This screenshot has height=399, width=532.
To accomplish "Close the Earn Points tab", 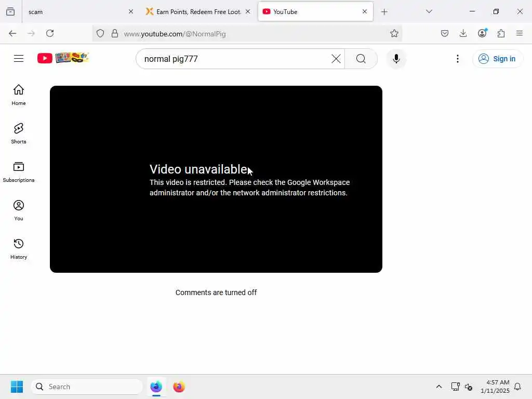I will (x=248, y=11).
